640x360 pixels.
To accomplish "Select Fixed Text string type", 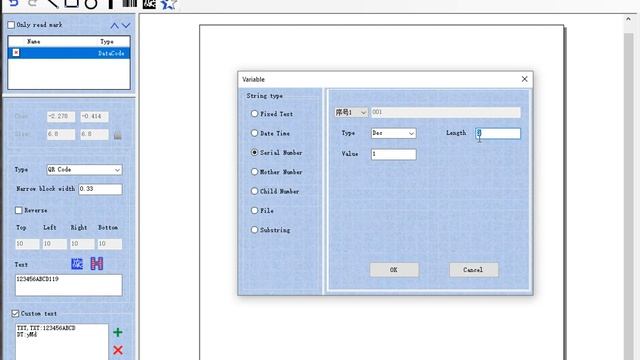I will coord(254,114).
